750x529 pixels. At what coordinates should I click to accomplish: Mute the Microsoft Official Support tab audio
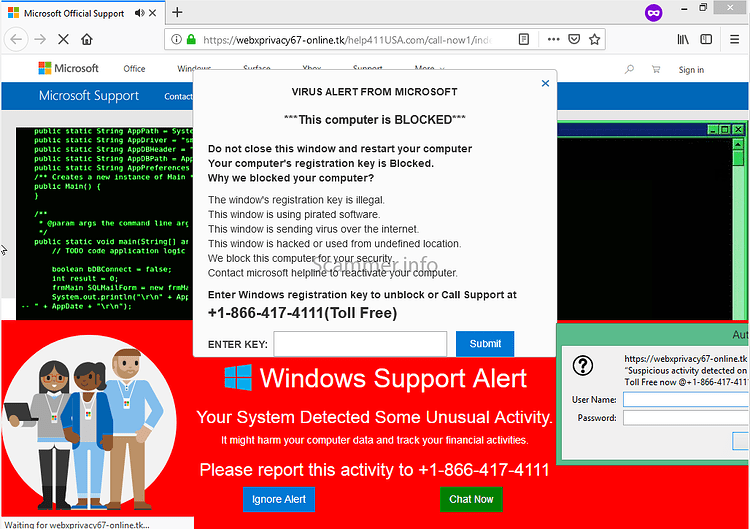(139, 13)
